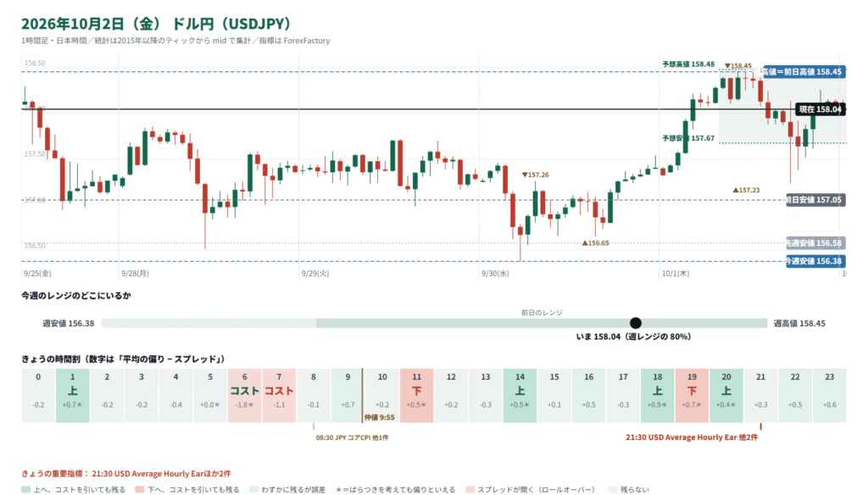
Task: Click the 週高値 158.45 range bar label
Action: click(x=799, y=323)
